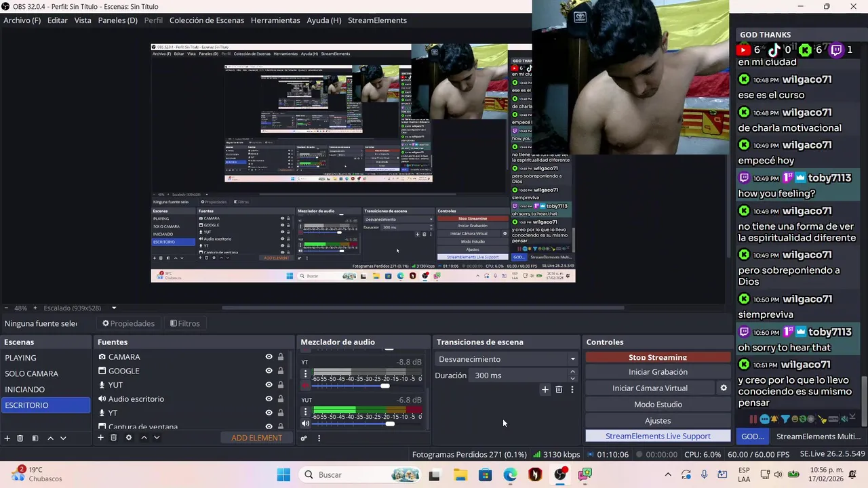Delete selected source with trash icon
Screen dimensions: 868x488
point(114,438)
